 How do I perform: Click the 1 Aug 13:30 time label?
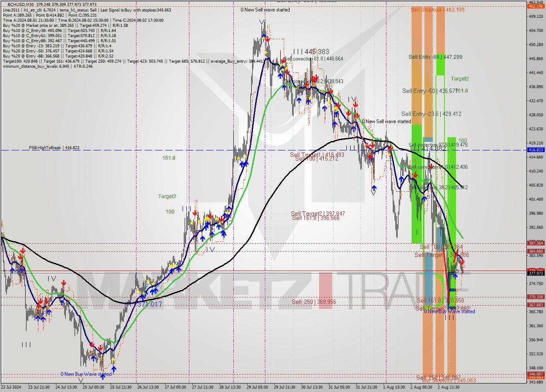point(394,387)
